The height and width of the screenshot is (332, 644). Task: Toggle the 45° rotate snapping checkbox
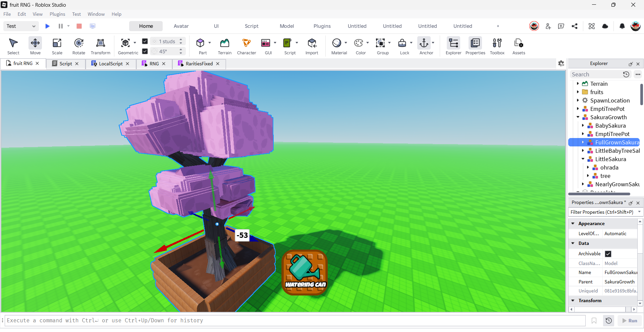(x=145, y=51)
